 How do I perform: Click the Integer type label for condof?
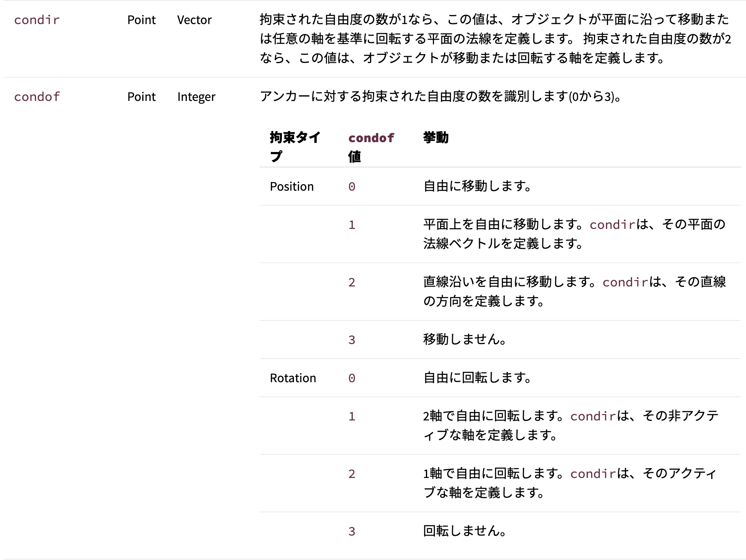coord(196,97)
